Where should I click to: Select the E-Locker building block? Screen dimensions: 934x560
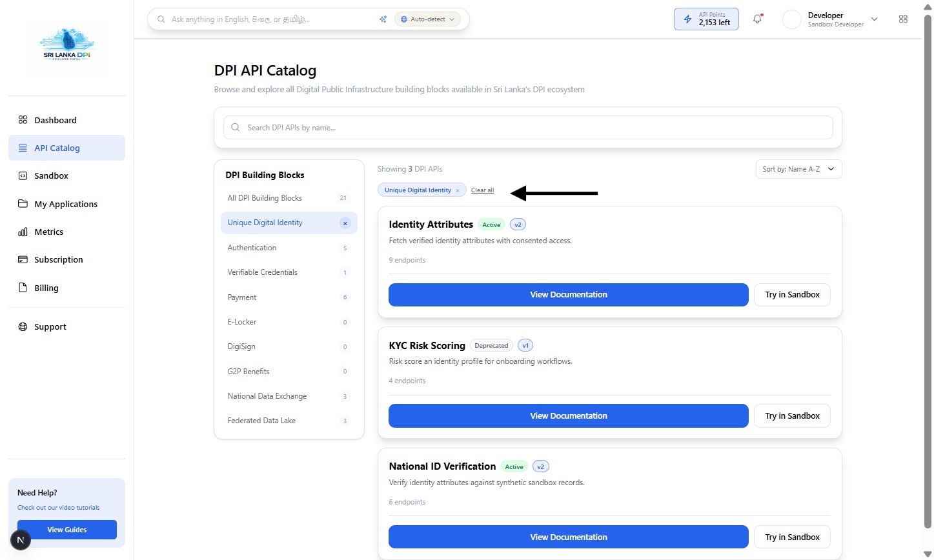(289, 322)
